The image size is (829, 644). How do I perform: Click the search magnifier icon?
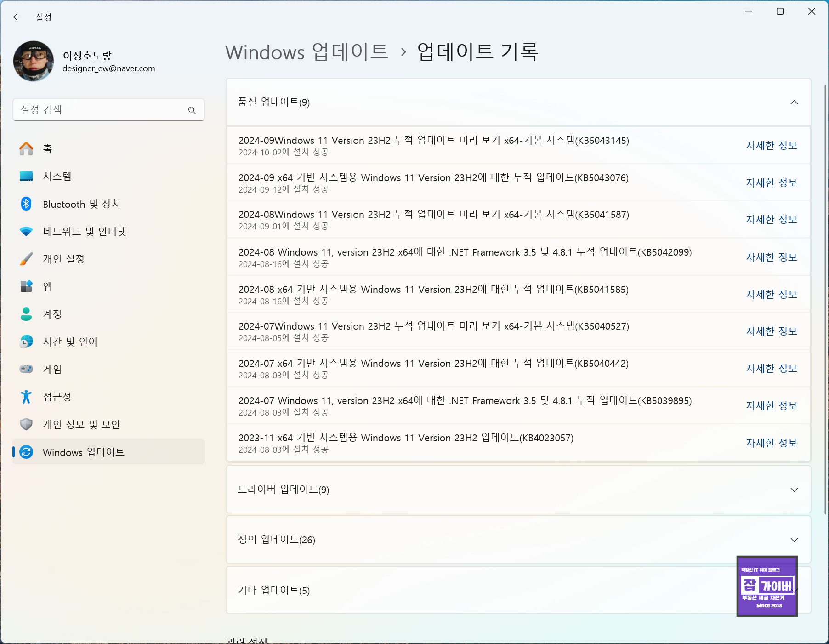[x=192, y=110]
